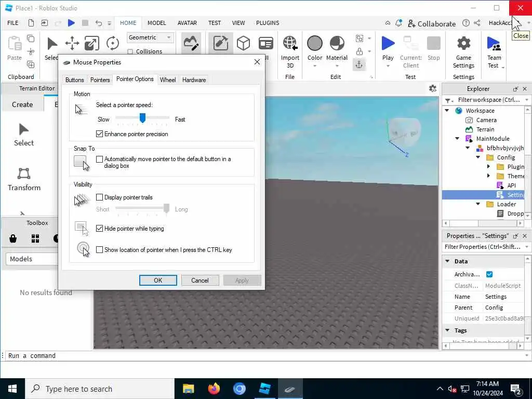Toggle the Anchor tool in Edit group
532x399 pixels.
pos(359,64)
